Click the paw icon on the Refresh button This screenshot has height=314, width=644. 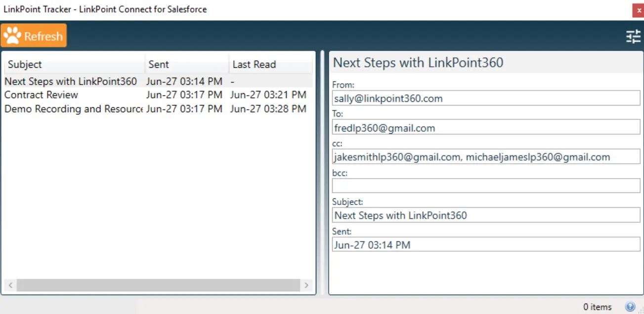tap(12, 35)
